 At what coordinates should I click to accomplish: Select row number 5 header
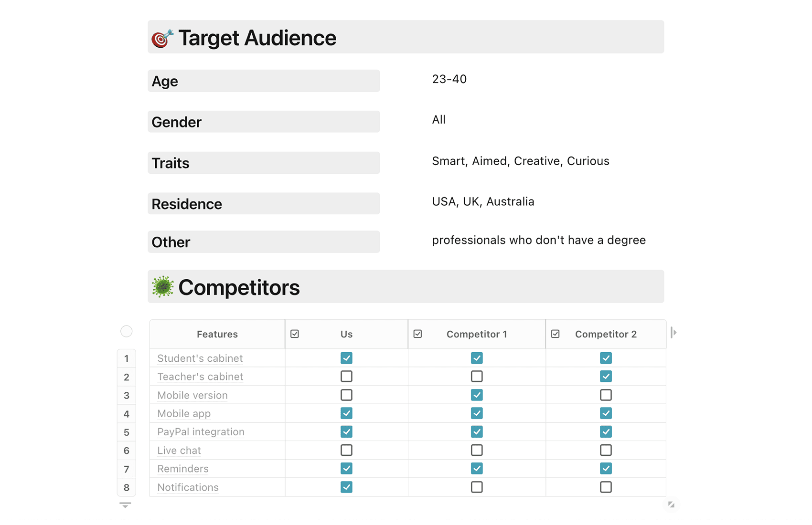127,432
